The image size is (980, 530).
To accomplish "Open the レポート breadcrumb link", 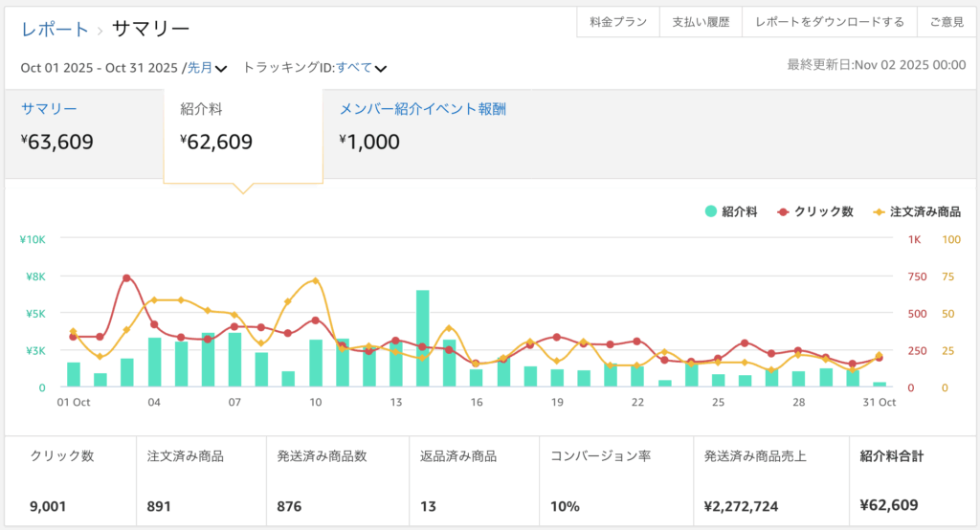I will [55, 29].
